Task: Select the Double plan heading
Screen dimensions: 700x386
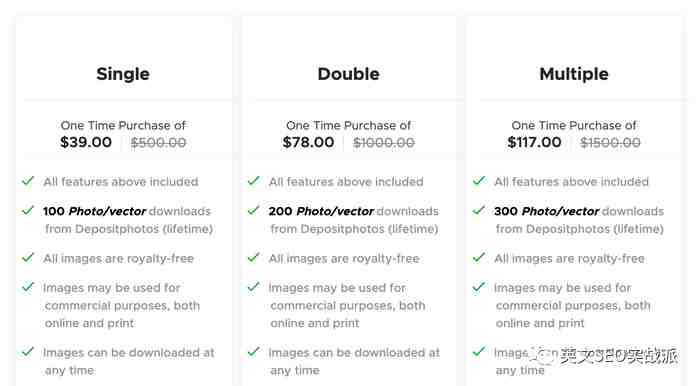Action: (x=349, y=74)
